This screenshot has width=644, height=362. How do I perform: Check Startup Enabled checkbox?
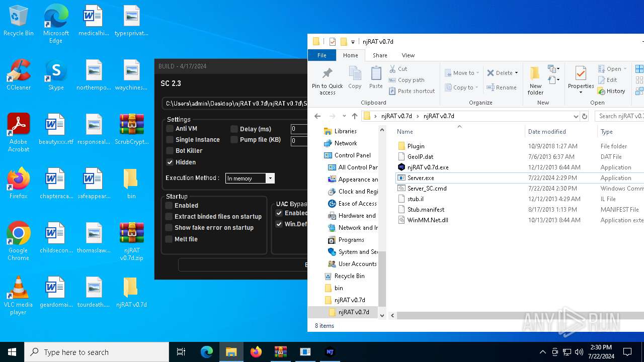(169, 206)
